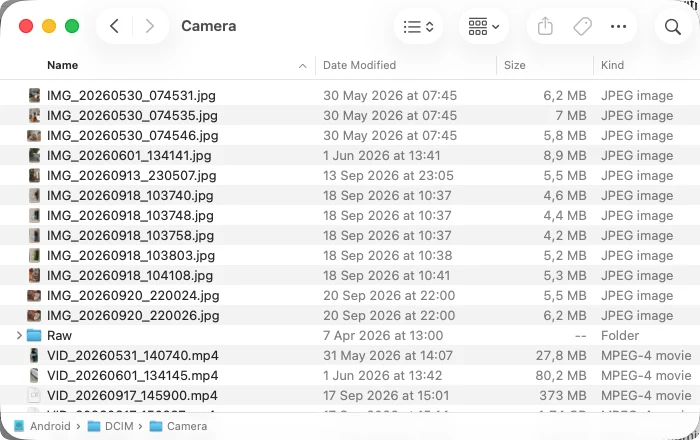This screenshot has height=440, width=700.
Task: Click the Camera window title
Action: click(208, 26)
